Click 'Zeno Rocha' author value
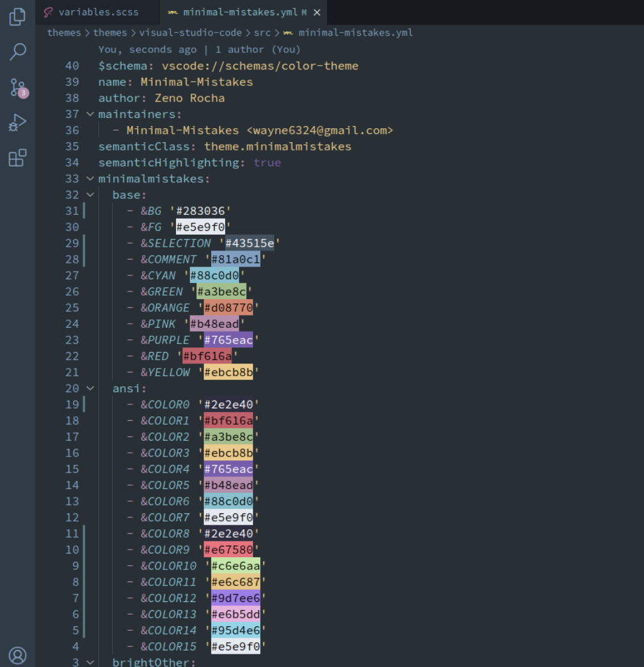644x667 pixels. click(x=190, y=98)
